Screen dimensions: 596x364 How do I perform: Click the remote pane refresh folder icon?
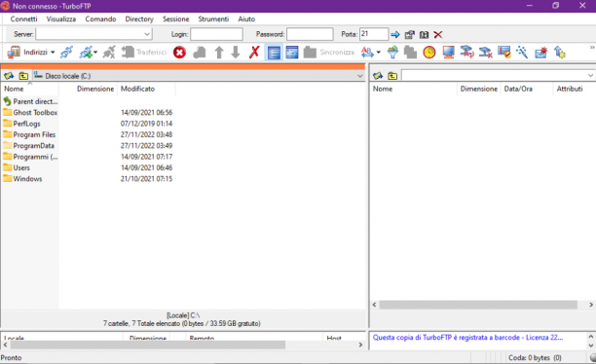(x=378, y=76)
